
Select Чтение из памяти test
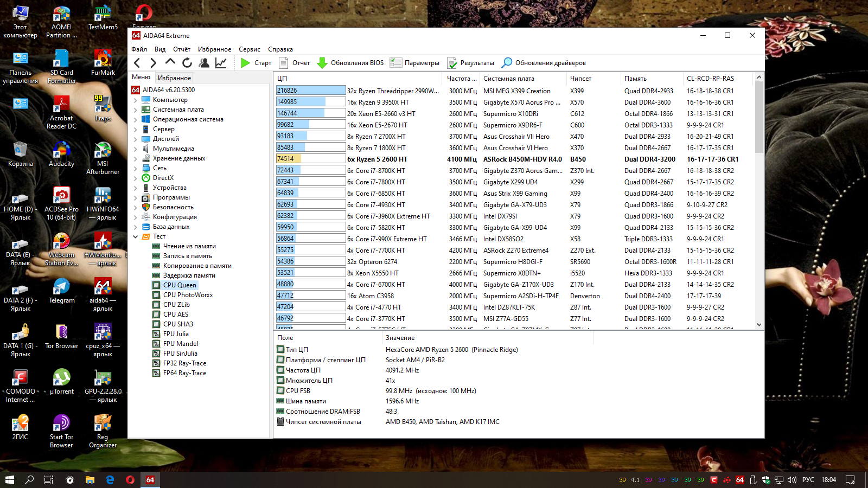[x=189, y=246]
